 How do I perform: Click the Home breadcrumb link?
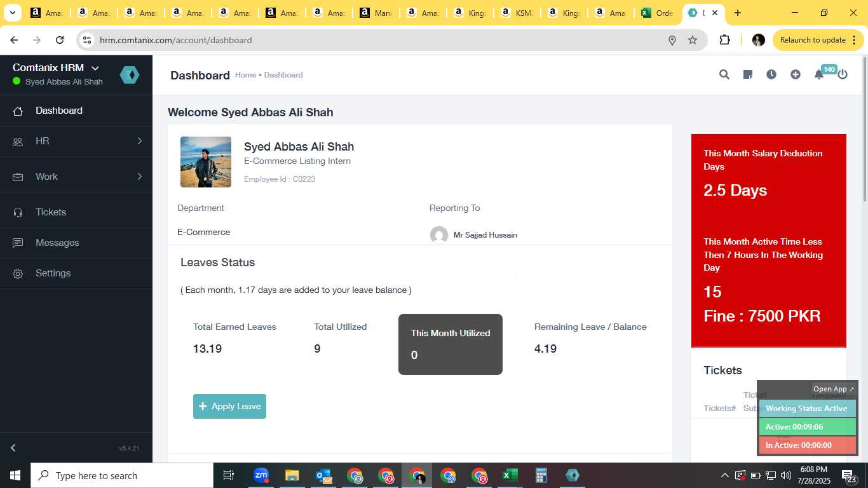[x=245, y=75]
